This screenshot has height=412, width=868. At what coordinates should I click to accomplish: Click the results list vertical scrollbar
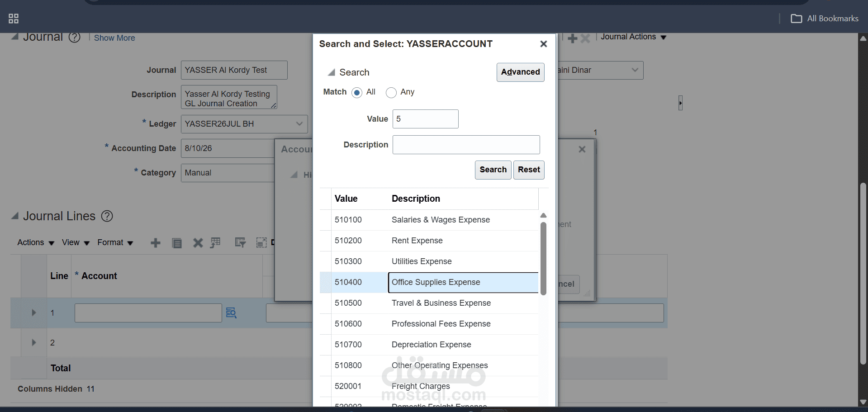[543, 258]
